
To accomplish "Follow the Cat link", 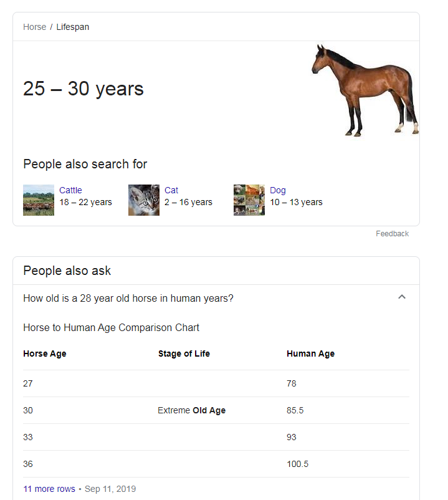I will click(171, 190).
